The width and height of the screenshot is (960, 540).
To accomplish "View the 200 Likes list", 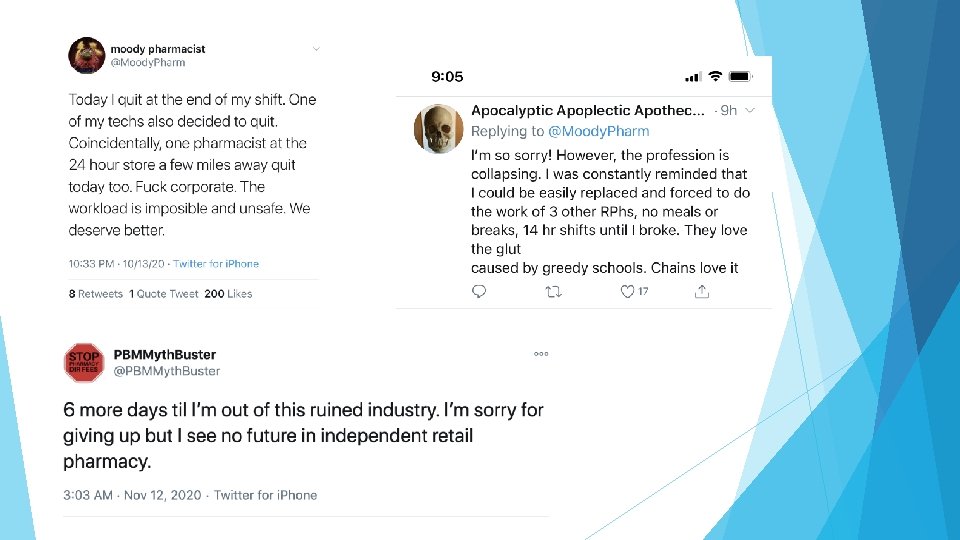I will 228,294.
